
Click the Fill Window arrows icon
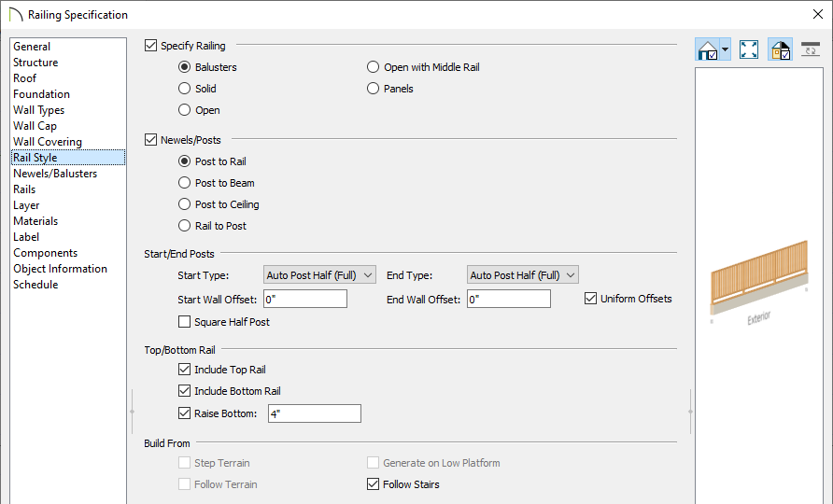(x=749, y=50)
